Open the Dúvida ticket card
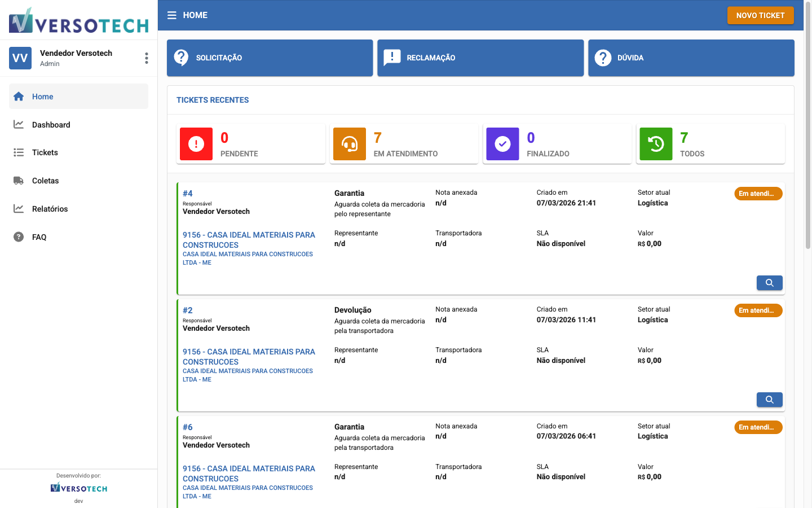This screenshot has height=508, width=812. pos(691,58)
